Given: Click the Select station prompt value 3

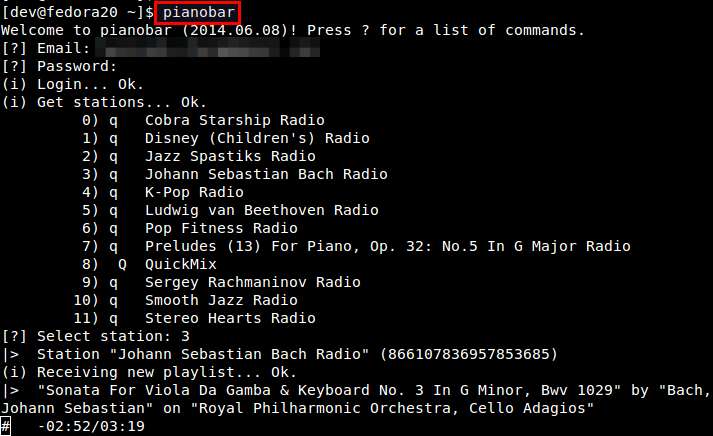Looking at the screenshot, I should tap(185, 336).
